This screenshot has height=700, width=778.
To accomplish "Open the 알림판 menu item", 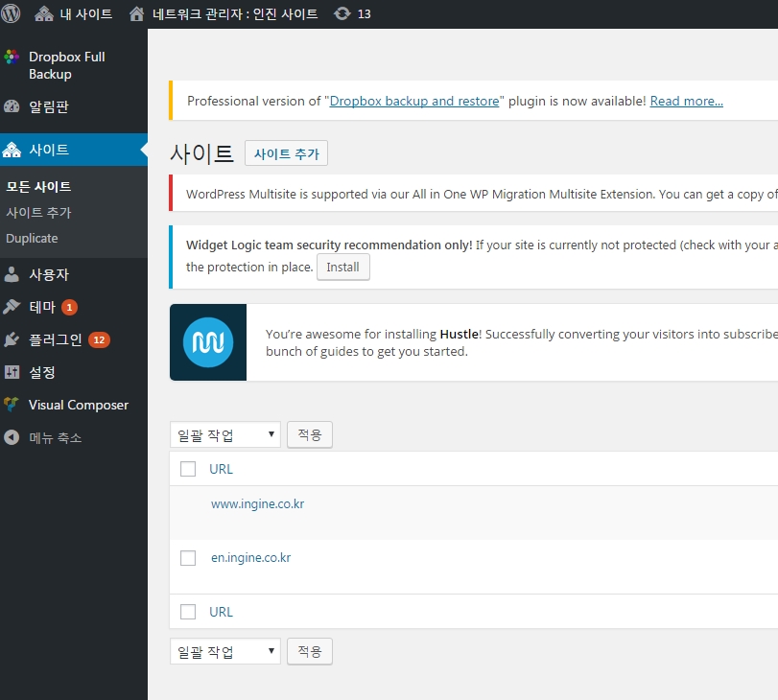I will [x=48, y=106].
